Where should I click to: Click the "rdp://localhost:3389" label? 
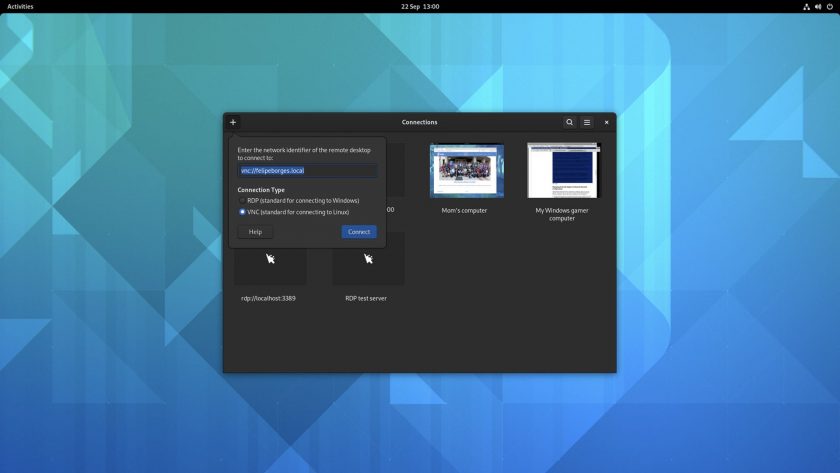point(268,298)
